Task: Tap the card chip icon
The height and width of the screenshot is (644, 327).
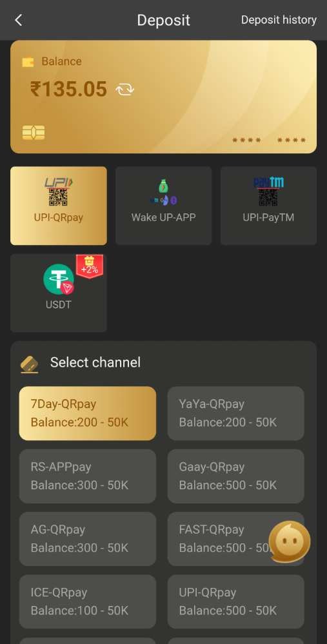Action: 34,133
